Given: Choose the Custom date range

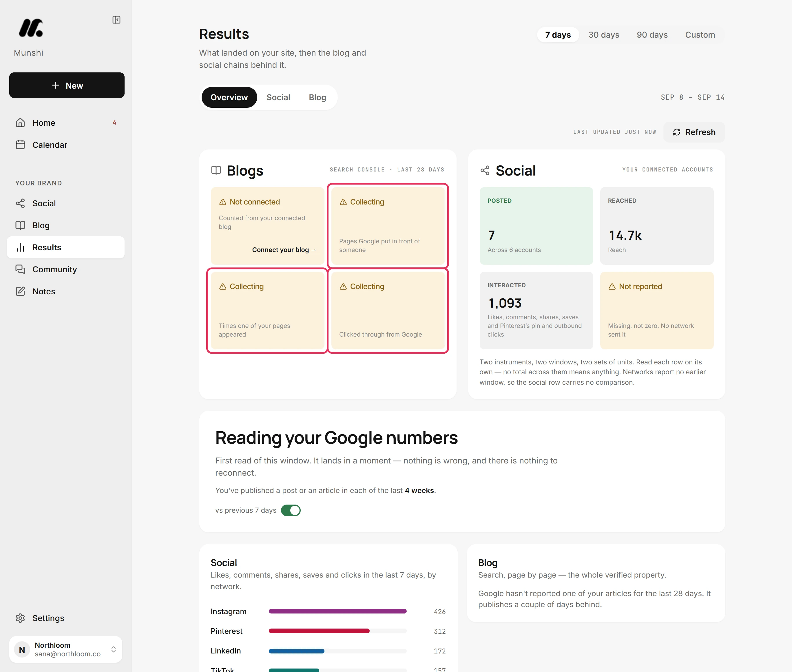Looking at the screenshot, I should (x=700, y=35).
